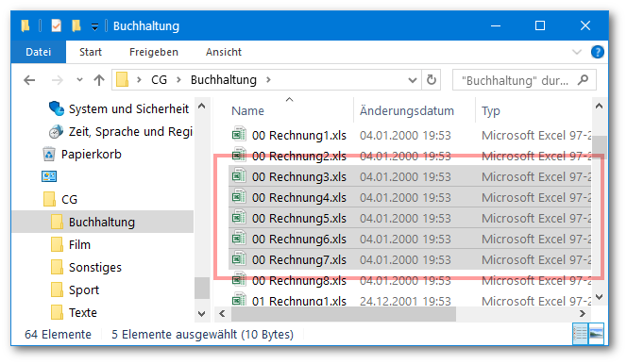Switch to the Start ribbon tab
This screenshot has height=364, width=627.
pyautogui.click(x=91, y=52)
